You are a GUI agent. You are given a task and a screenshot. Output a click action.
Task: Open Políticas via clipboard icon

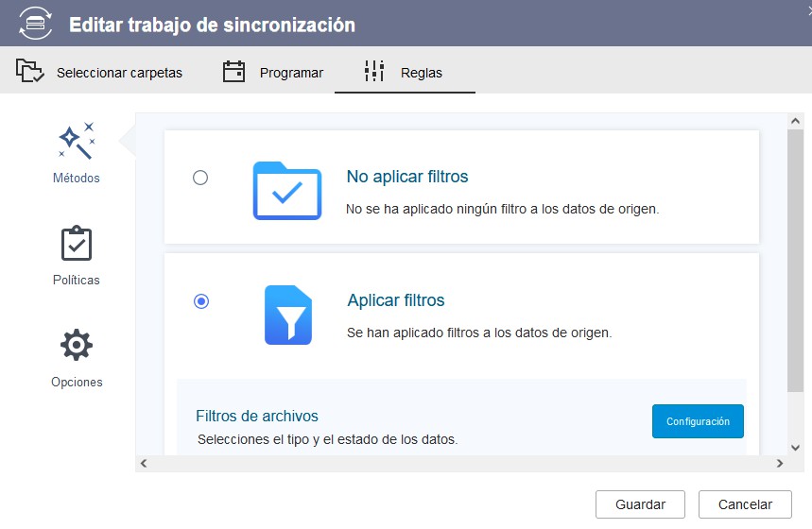(x=77, y=244)
